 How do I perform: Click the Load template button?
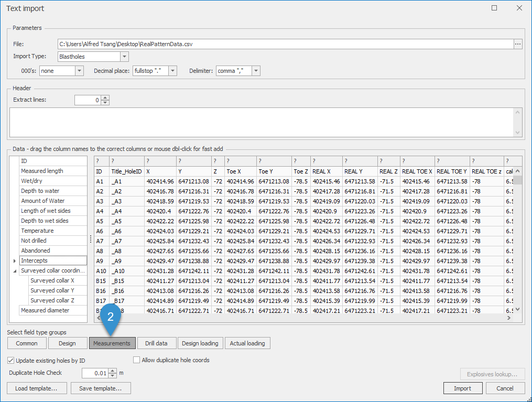[x=37, y=388]
